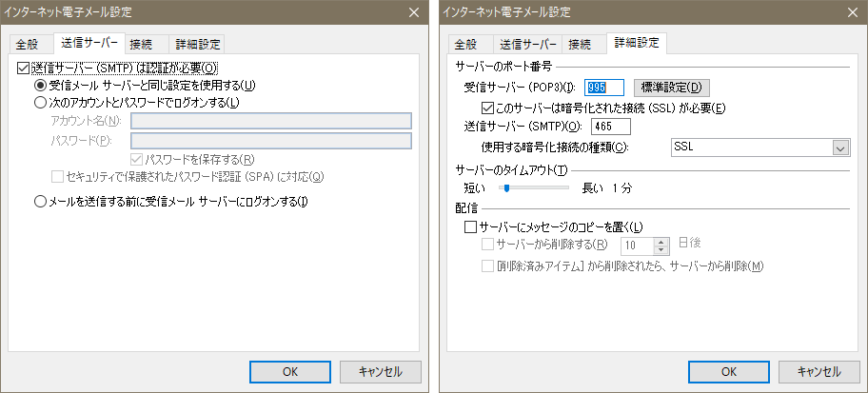Viewport: 868px width, 393px height.
Task: Toggle 暗号化された接続 (SSL) が必要 checkbox
Action: click(487, 108)
